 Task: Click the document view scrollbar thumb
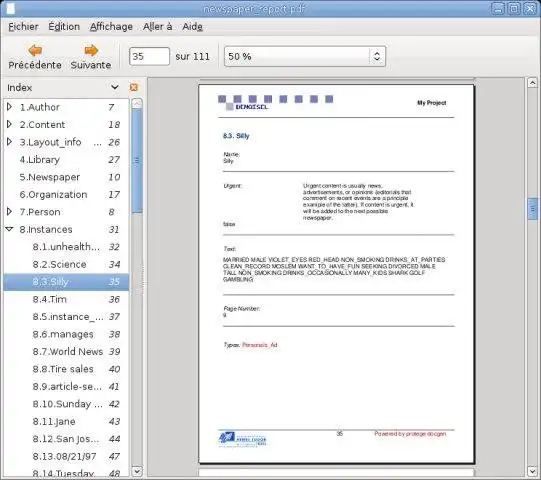[x=532, y=209]
